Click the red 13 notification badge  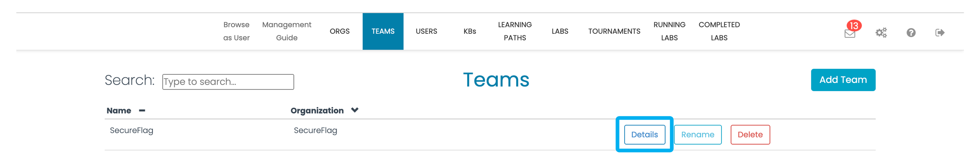click(854, 25)
